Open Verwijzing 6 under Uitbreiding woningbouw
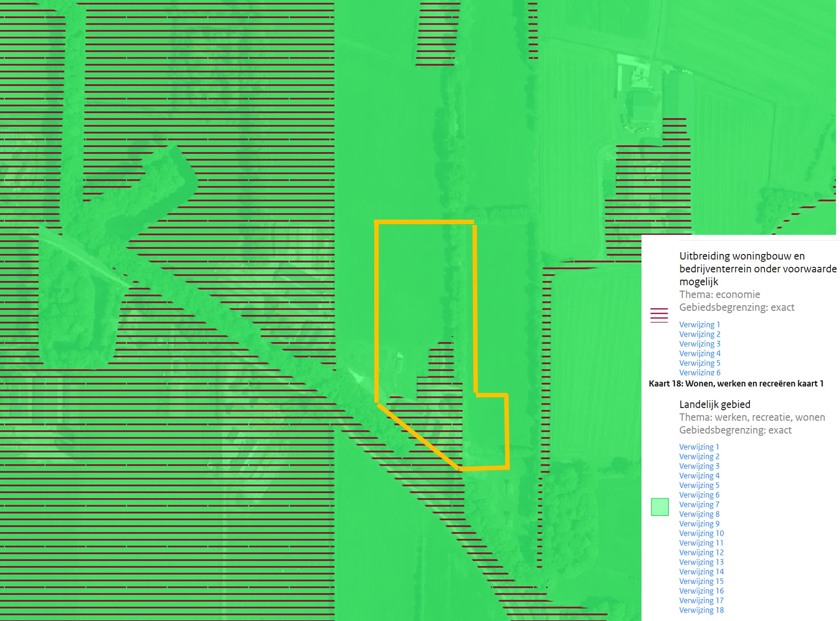This screenshot has width=840, height=621. [699, 372]
